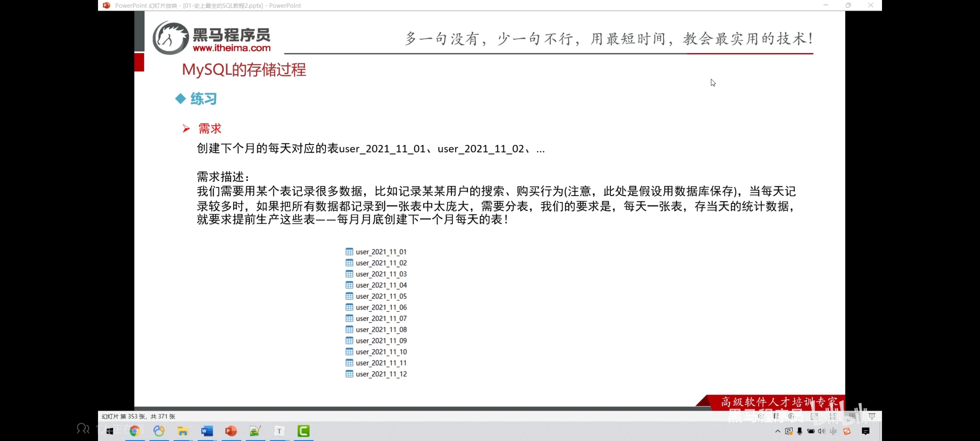Open the notification action center
The width and height of the screenshot is (980, 441).
click(x=866, y=431)
